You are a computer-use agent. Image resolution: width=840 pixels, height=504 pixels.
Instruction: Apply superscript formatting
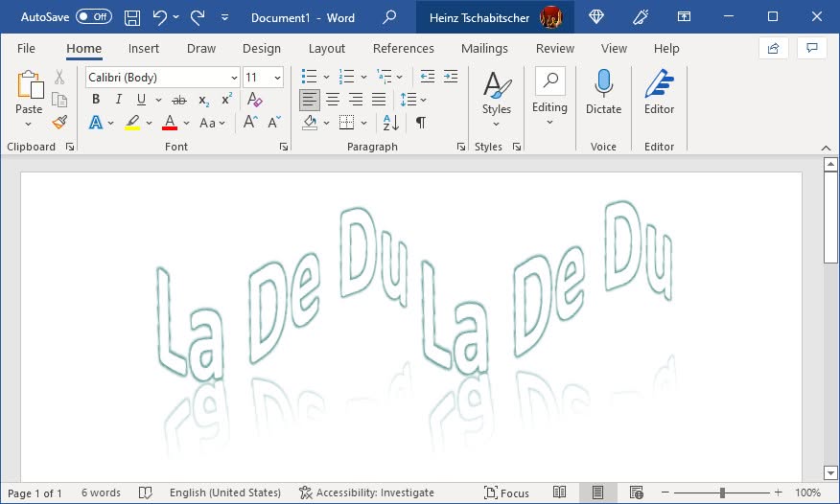(226, 100)
